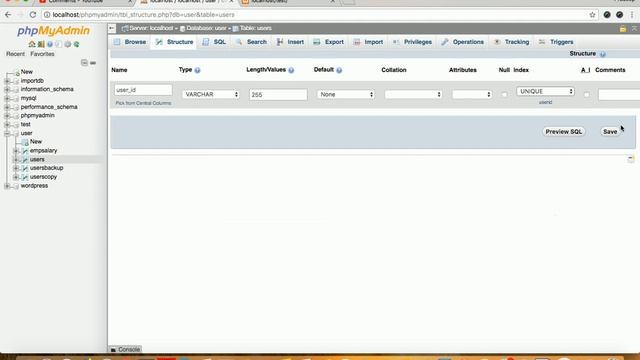640x360 pixels.
Task: Click the users table icon in tree
Action: (x=25, y=160)
